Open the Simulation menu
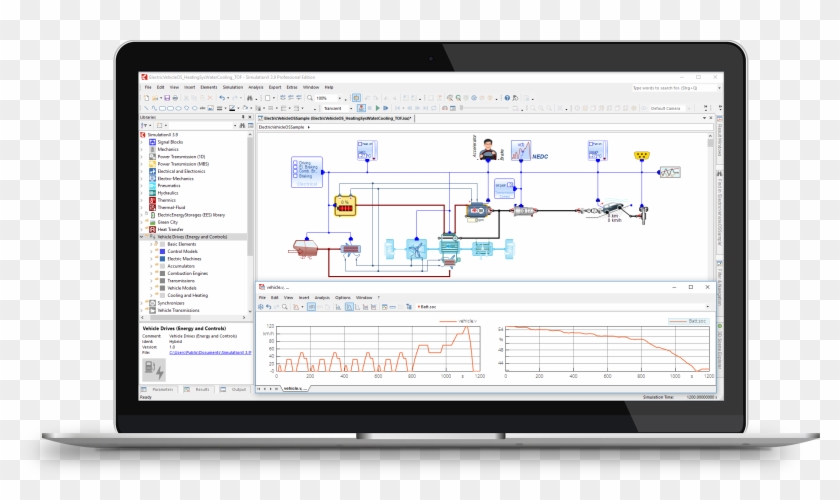 click(x=233, y=87)
